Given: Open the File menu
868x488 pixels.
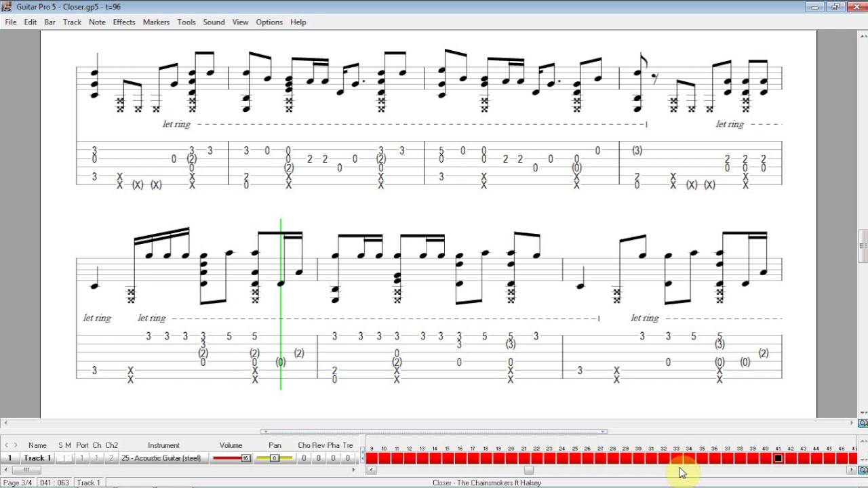Looking at the screenshot, I should tap(10, 22).
